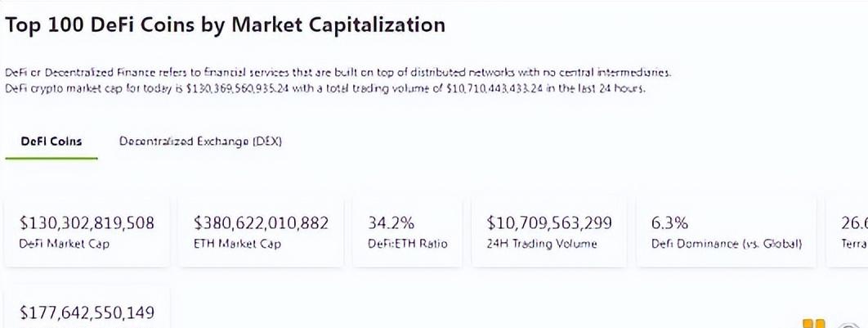This screenshot has height=328, width=868.
Task: Select the Defi Dominance (vs. Global) label
Action: 727,244
